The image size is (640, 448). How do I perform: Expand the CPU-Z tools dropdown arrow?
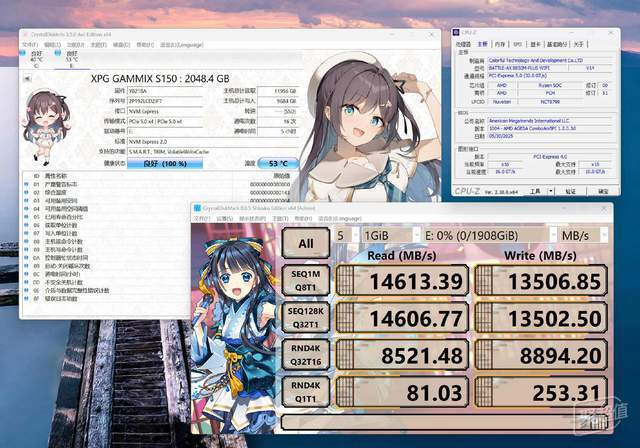click(x=551, y=191)
